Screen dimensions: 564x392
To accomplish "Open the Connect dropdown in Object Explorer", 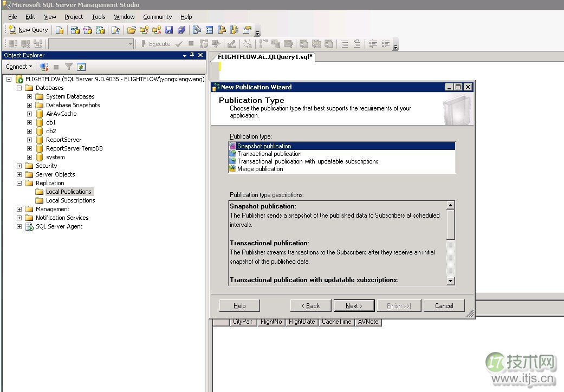I will click(x=19, y=67).
